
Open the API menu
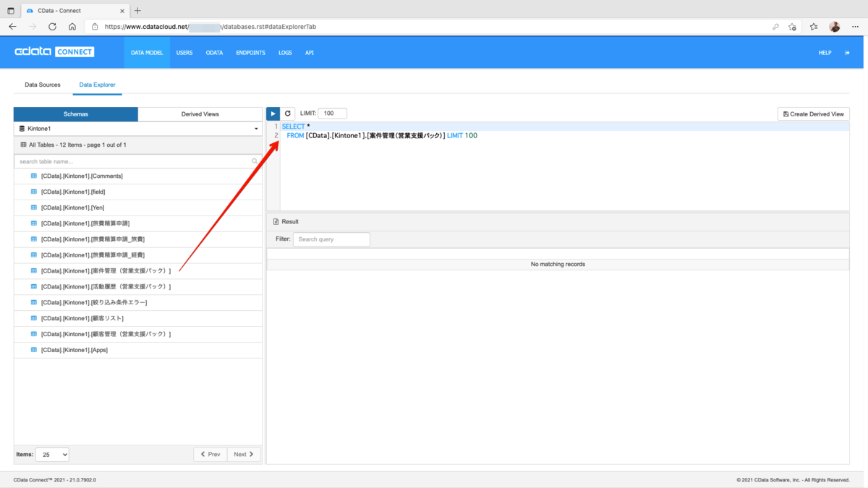click(310, 53)
